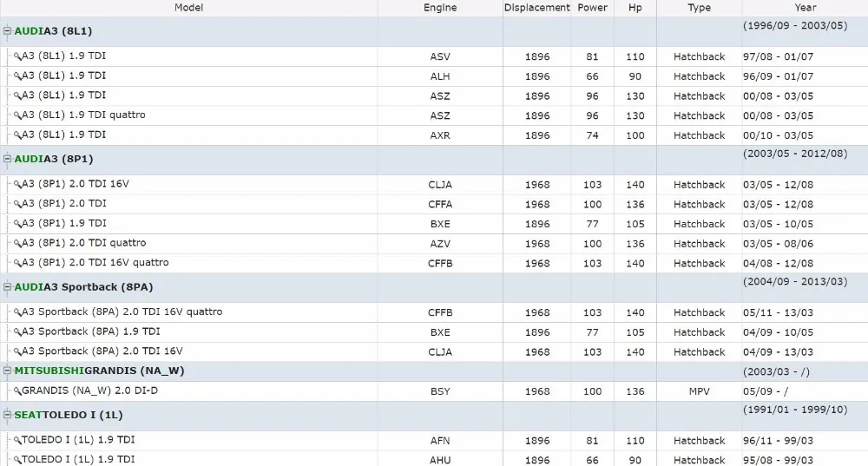The image size is (868, 466).
Task: Collapse the AUDI A3 Sportback (8PA) group
Action: point(7,286)
